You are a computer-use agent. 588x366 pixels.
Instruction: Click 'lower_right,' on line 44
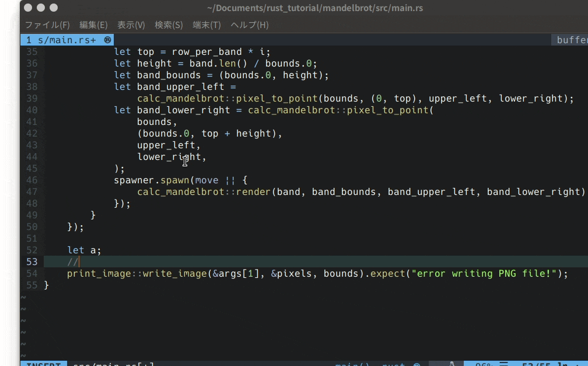(x=171, y=156)
